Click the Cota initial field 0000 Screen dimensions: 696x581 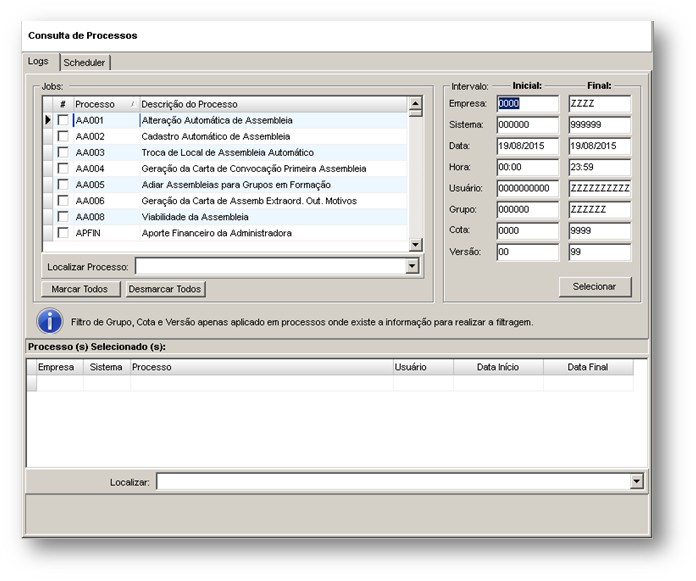(x=527, y=231)
